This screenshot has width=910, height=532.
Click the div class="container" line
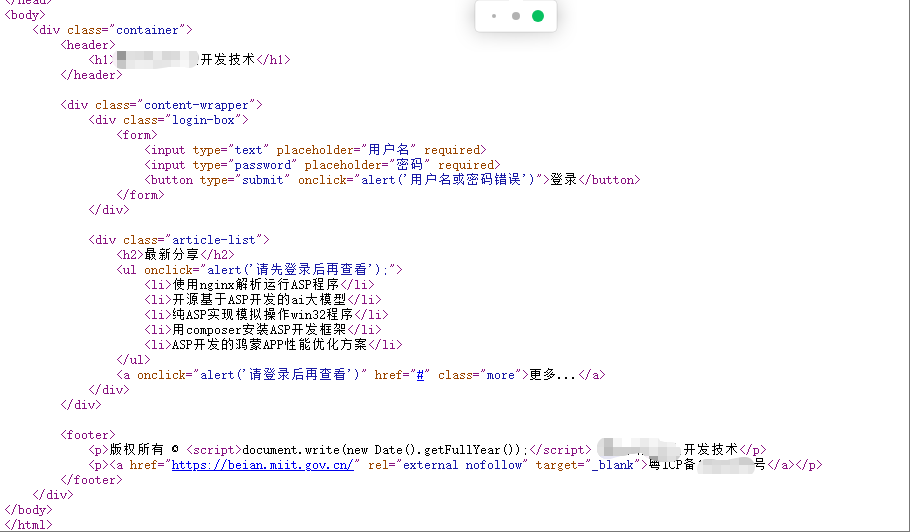tap(112, 30)
